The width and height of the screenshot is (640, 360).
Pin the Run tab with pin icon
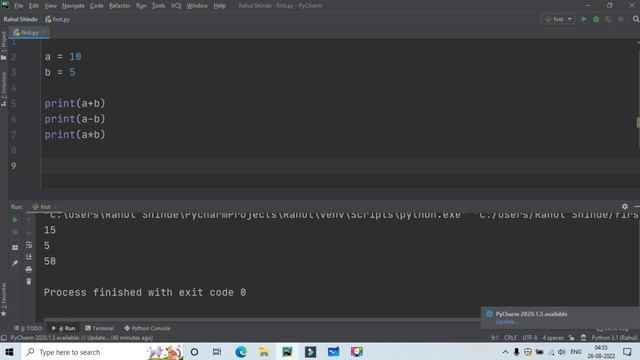click(x=15, y=263)
